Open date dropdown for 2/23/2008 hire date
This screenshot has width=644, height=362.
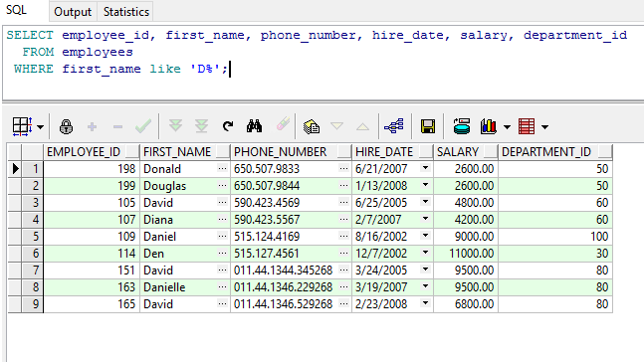[425, 303]
